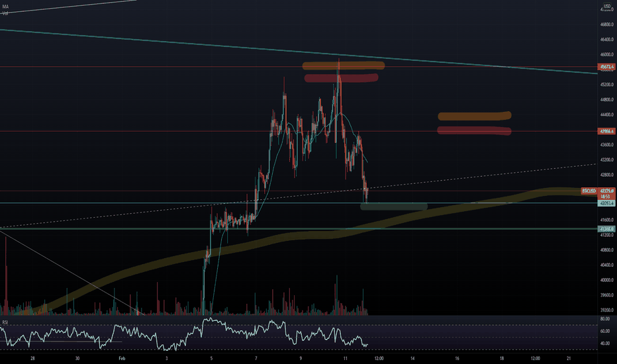The width and height of the screenshot is (617, 364).
Task: Click the 14 date on time axis
Action: coord(412,359)
